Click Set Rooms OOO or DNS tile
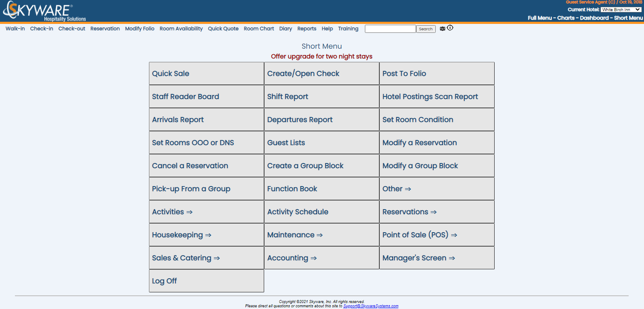644x309 pixels. (207, 143)
